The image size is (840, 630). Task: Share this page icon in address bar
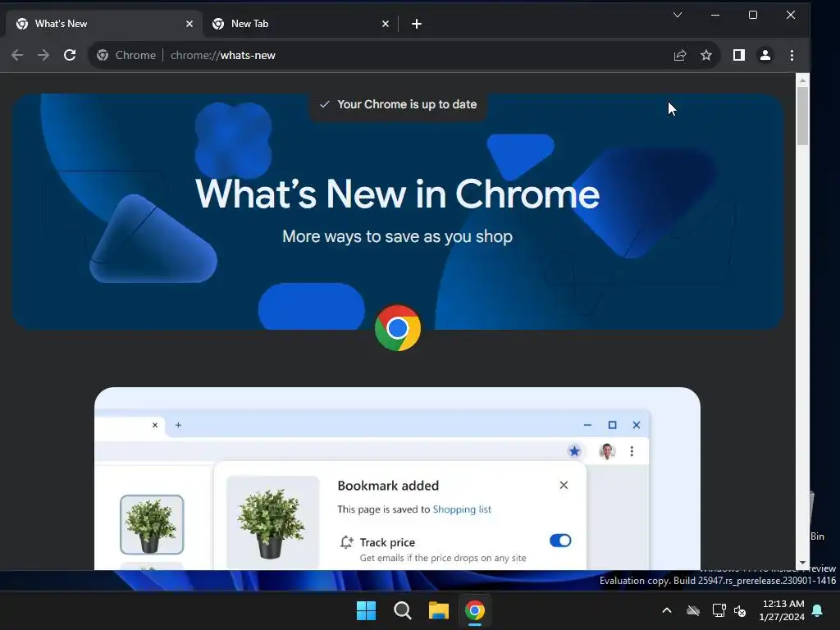680,55
